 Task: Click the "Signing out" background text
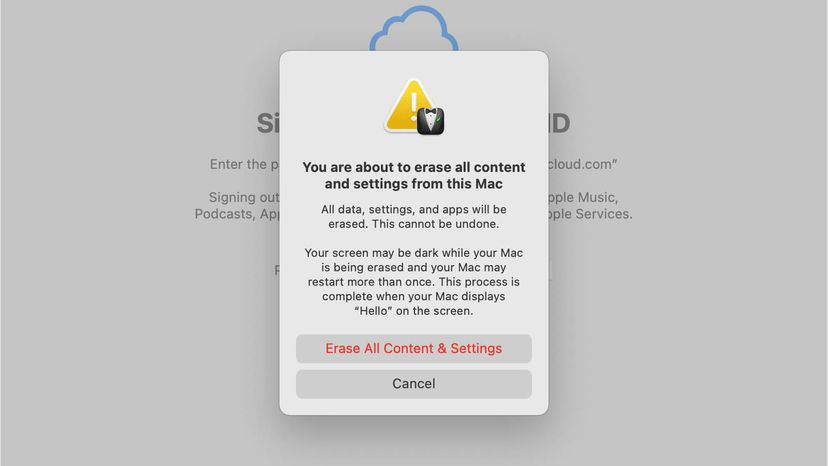click(x=244, y=198)
